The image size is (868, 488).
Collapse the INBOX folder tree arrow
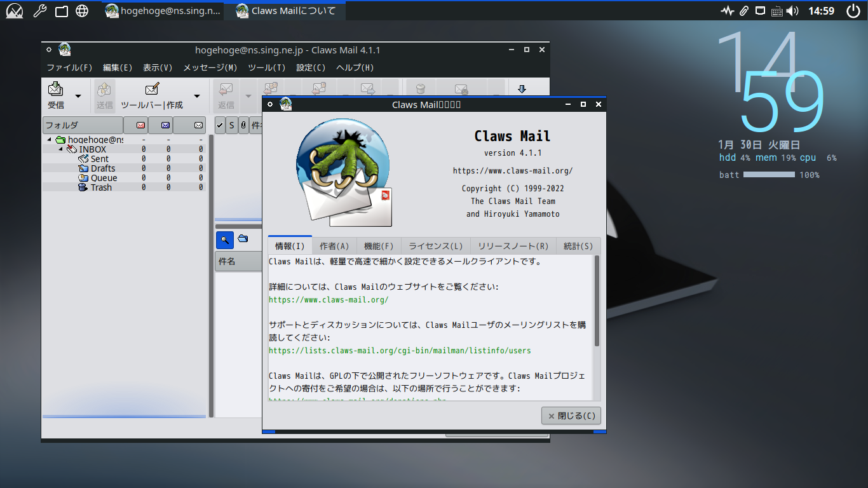click(x=60, y=149)
